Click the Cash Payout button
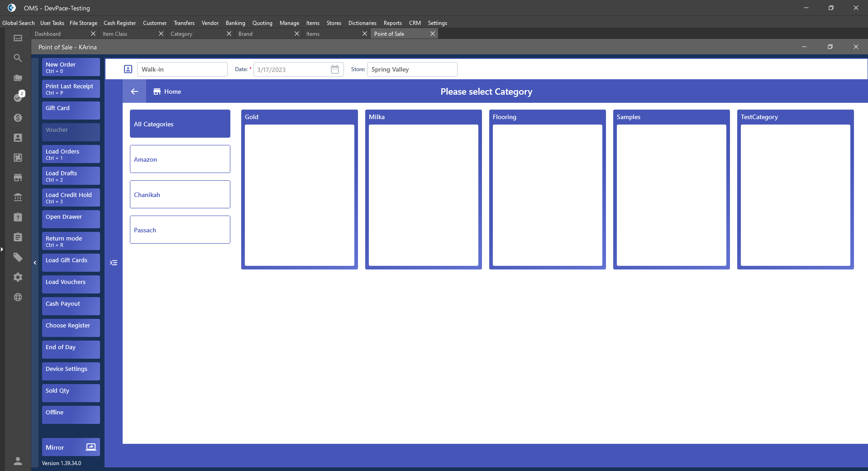Image resolution: width=868 pixels, height=471 pixels. pos(71,306)
